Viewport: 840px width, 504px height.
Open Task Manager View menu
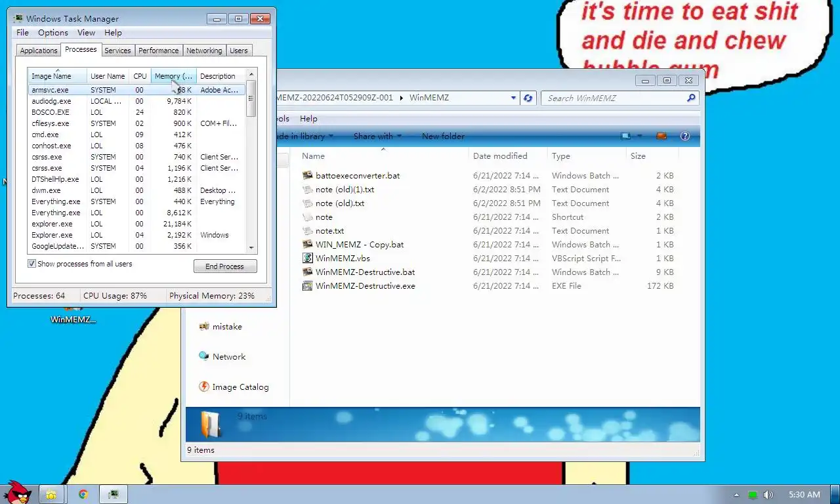click(87, 33)
